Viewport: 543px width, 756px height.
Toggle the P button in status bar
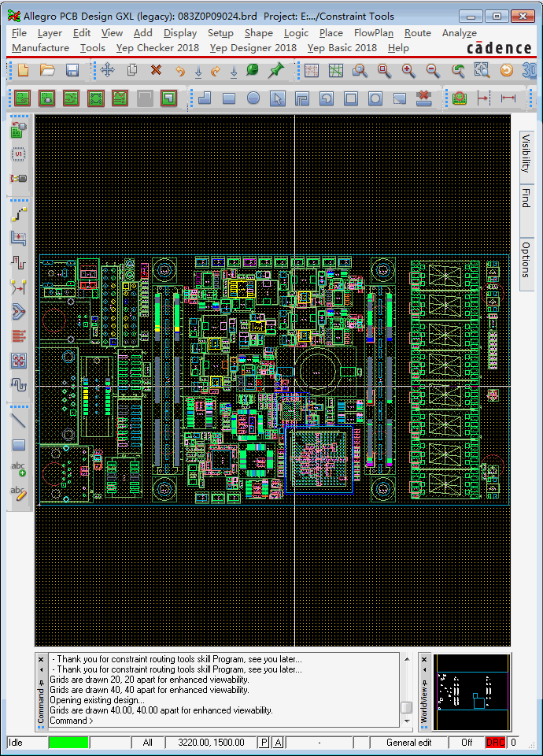264,743
